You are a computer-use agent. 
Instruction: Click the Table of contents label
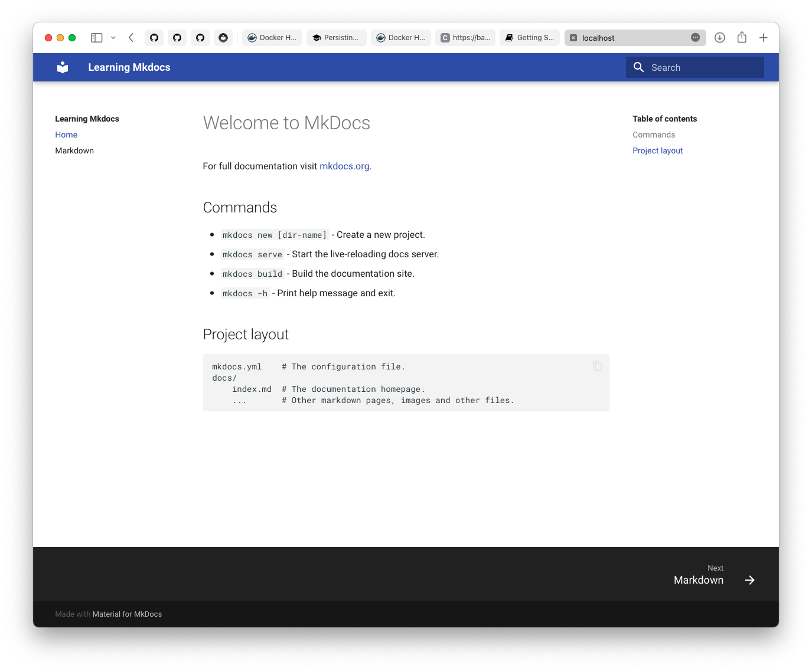click(x=665, y=119)
